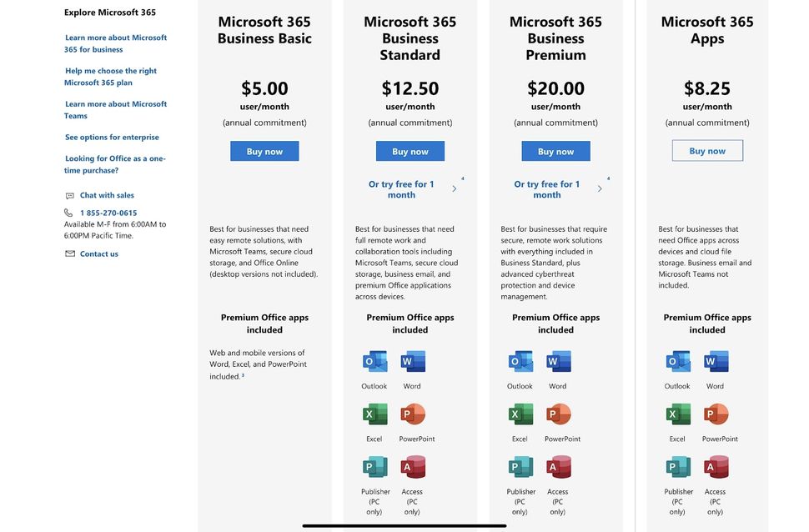Screen dimensions: 809x532
Task: Click Buy now for Business Basic
Action: [264, 151]
